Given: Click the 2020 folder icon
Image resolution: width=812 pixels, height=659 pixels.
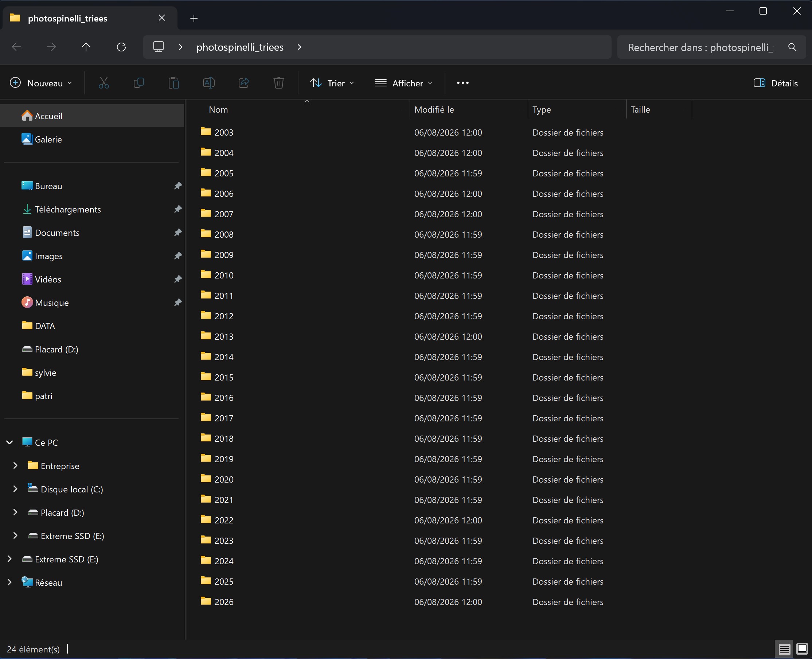Looking at the screenshot, I should click(206, 479).
